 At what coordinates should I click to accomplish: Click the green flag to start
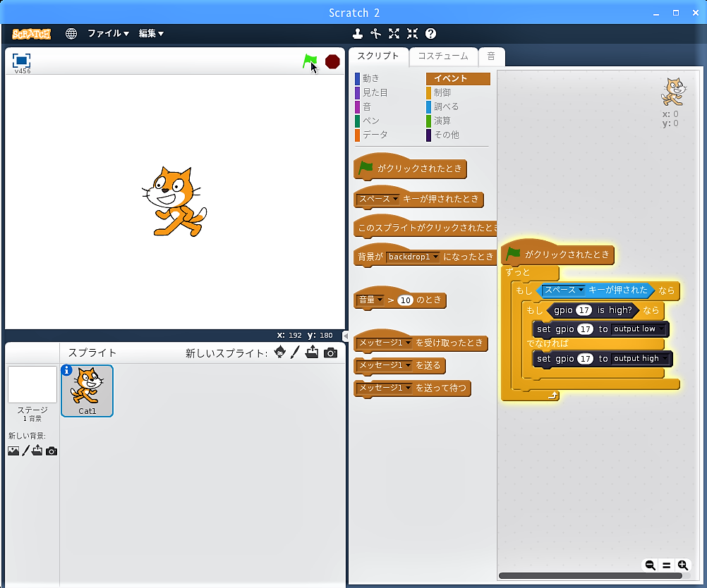tap(310, 62)
